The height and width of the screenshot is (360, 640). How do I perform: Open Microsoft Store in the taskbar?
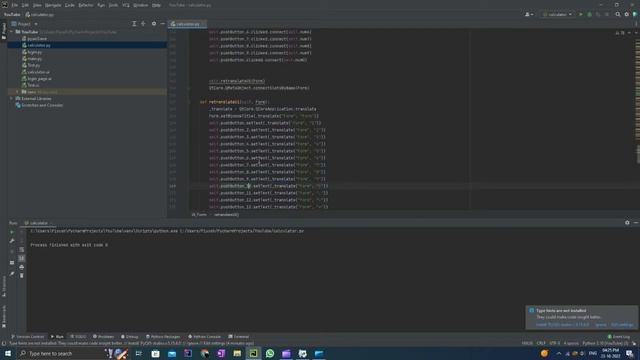(x=156, y=353)
